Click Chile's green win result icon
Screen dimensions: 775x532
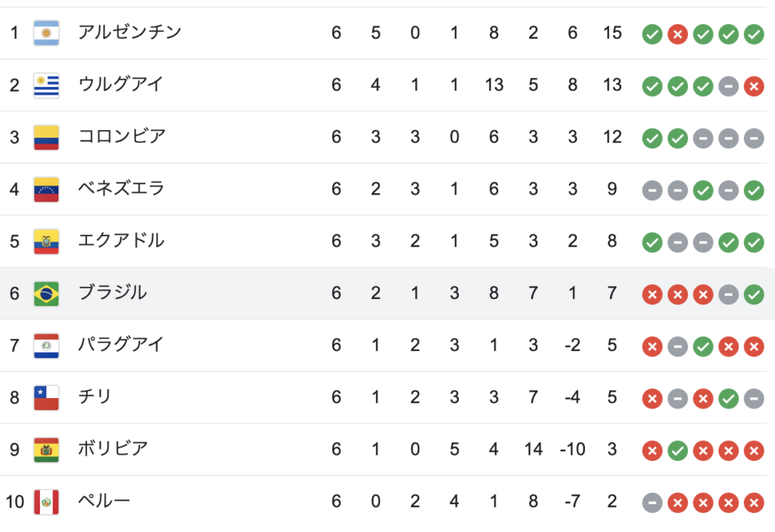point(729,399)
